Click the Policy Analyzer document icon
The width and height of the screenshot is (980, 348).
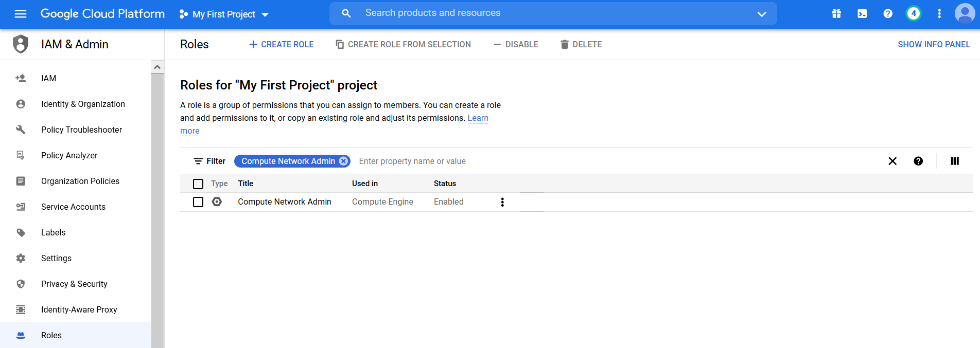[x=21, y=155]
